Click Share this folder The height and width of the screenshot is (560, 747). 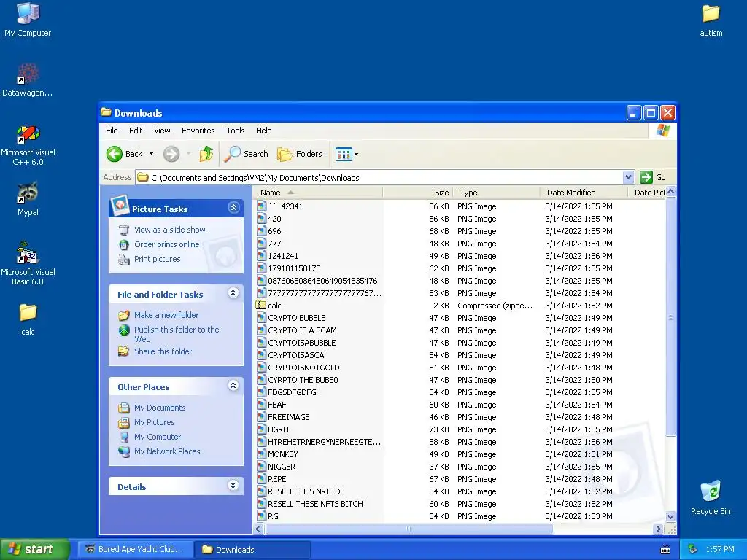coord(163,351)
